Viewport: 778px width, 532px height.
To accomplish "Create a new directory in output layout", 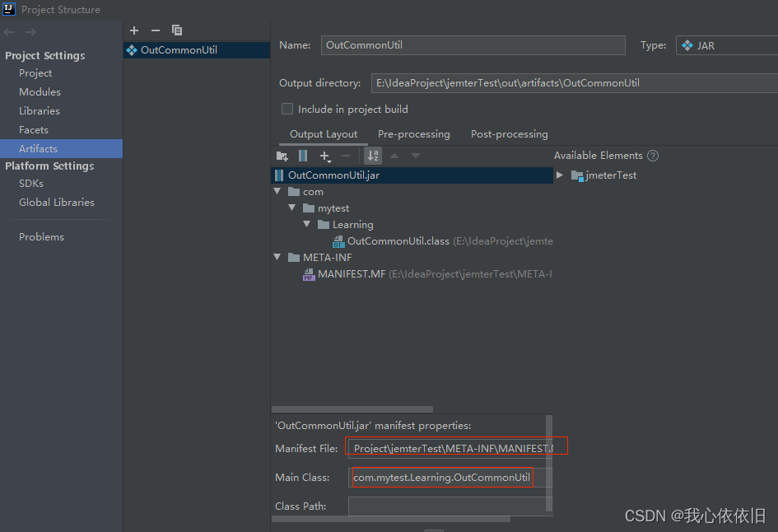I will [x=282, y=155].
